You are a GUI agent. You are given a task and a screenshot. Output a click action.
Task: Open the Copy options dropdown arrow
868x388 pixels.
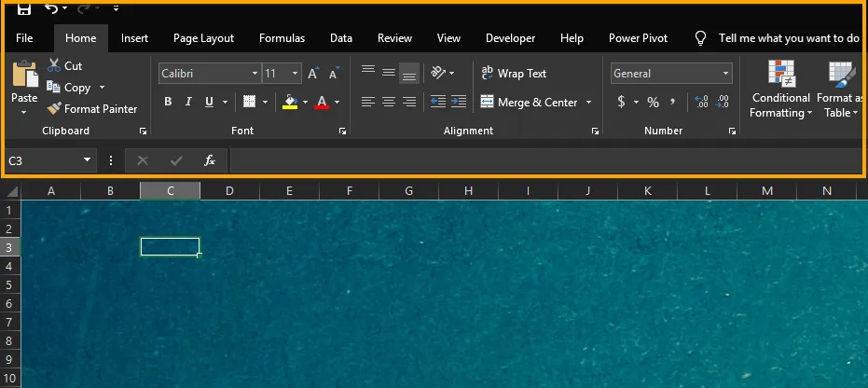tap(102, 88)
